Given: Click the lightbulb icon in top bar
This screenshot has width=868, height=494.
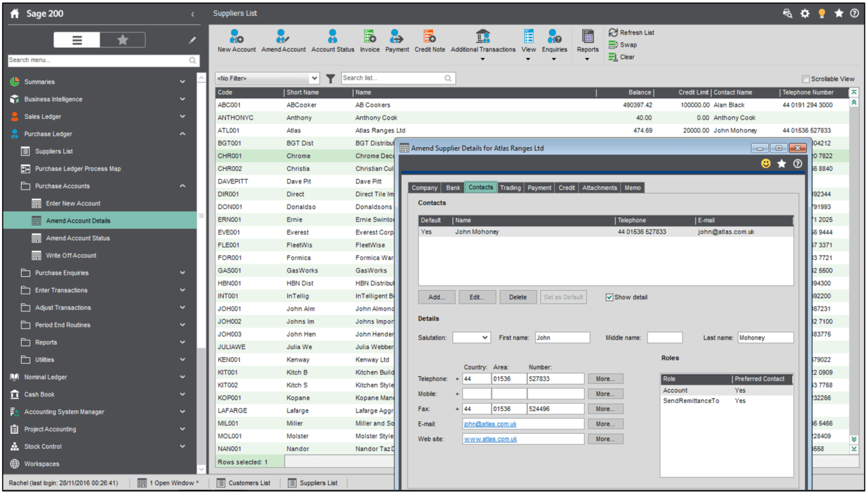Looking at the screenshot, I should [x=821, y=13].
